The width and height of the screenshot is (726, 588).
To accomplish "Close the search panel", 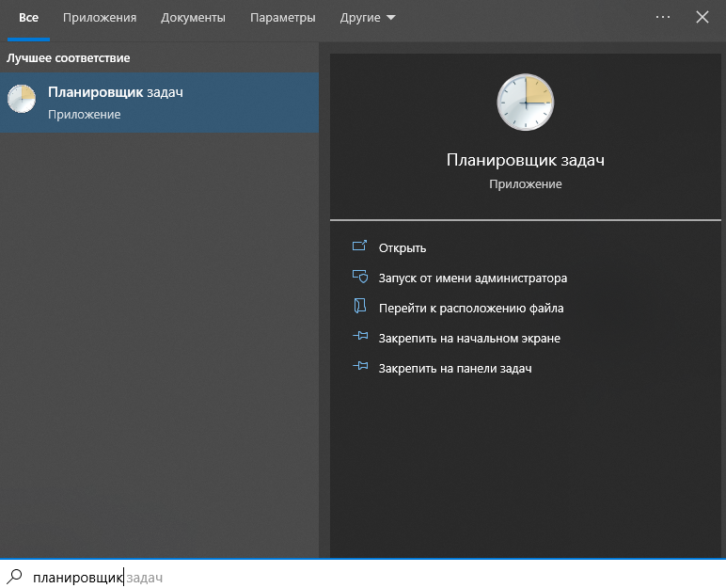I will click(702, 17).
